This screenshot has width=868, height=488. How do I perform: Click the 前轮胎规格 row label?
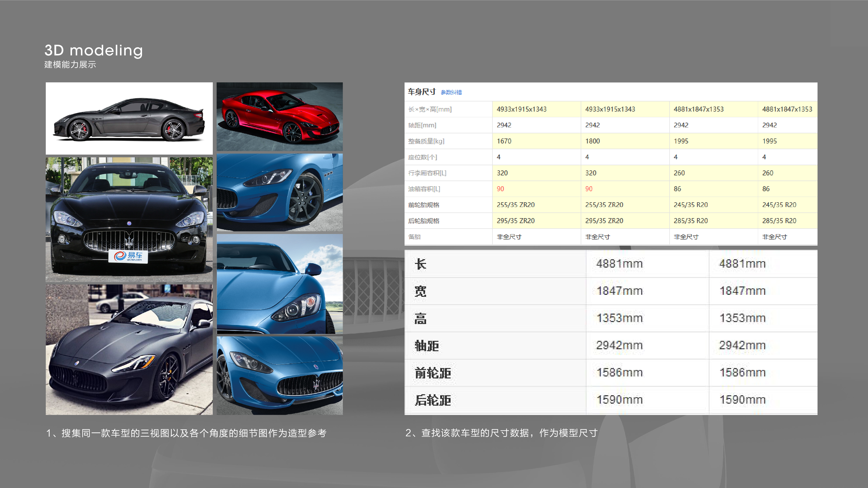coord(424,205)
